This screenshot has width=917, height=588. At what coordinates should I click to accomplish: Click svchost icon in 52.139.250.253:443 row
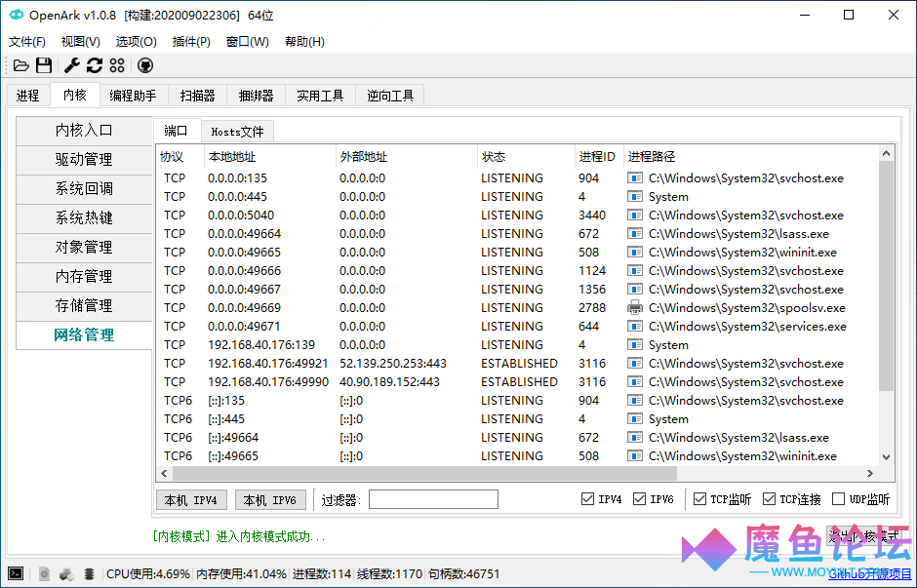tap(634, 364)
